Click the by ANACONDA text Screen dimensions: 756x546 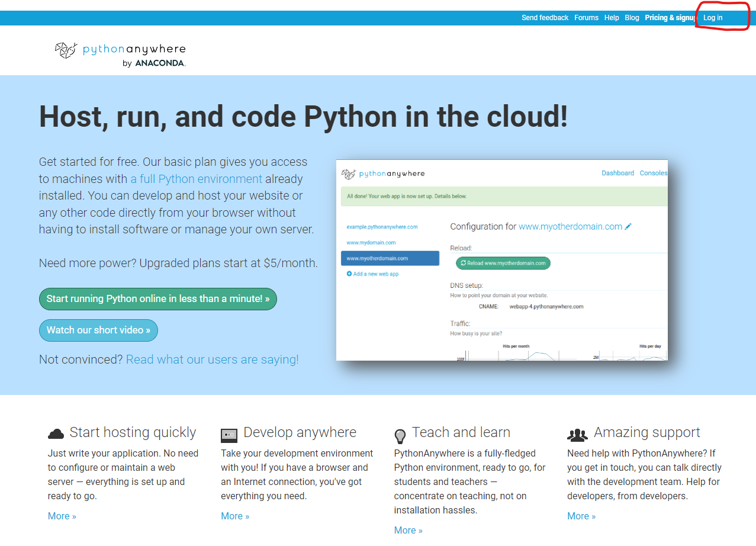(x=154, y=63)
